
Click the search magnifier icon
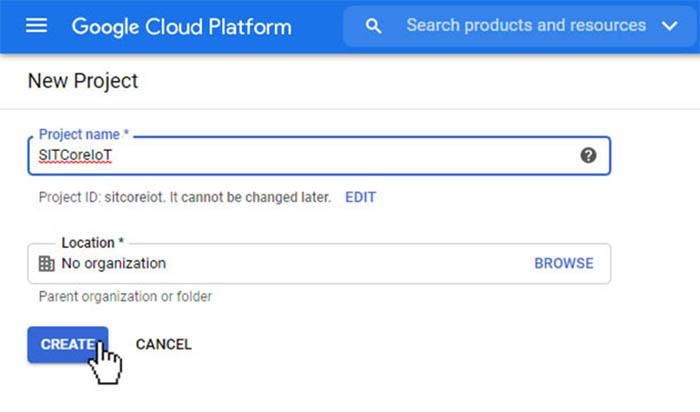click(373, 26)
